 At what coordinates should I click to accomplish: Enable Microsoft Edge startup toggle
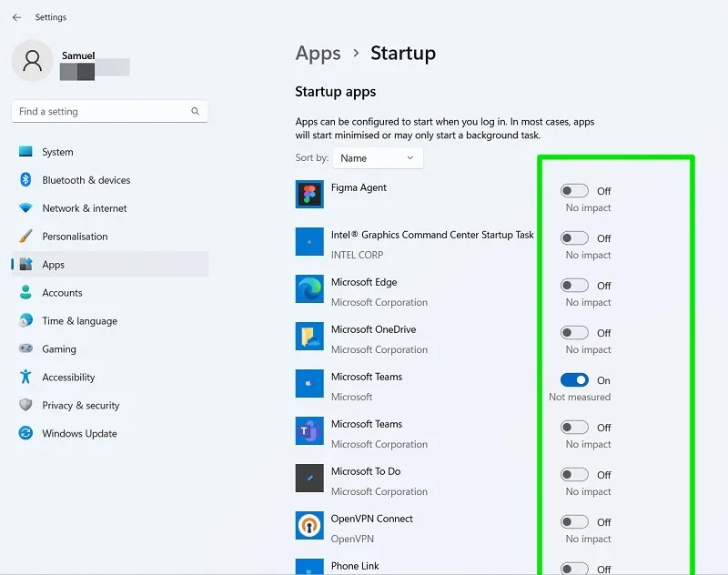(x=574, y=286)
